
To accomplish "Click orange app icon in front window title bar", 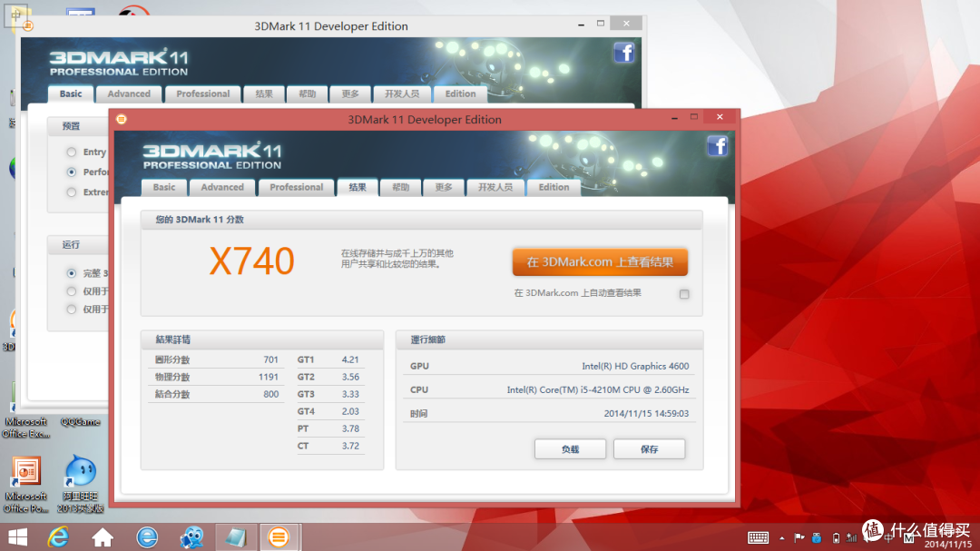I will click(x=122, y=119).
